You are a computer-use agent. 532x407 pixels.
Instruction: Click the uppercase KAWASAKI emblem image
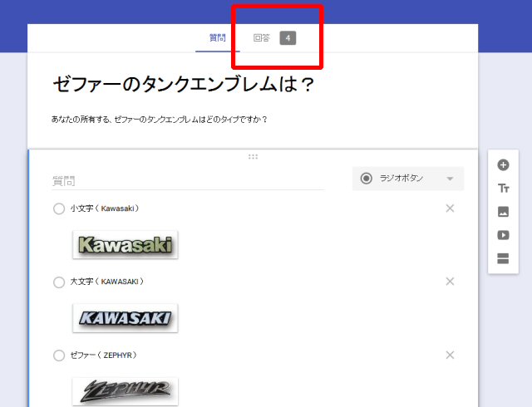tap(126, 318)
